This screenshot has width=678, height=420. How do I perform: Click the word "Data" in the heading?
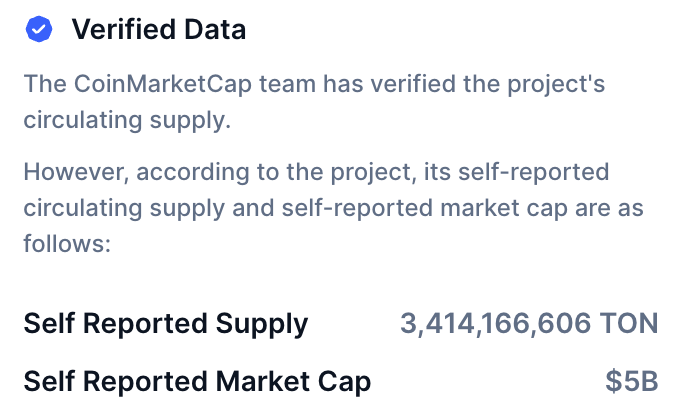[x=214, y=30]
